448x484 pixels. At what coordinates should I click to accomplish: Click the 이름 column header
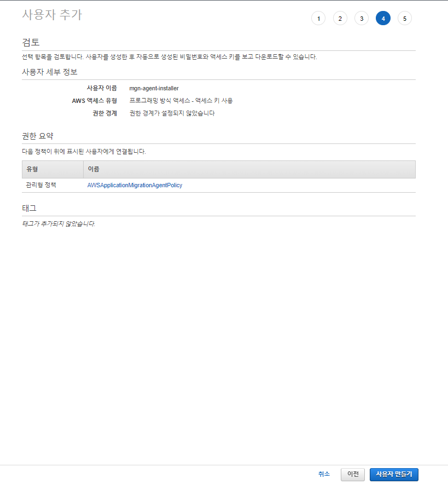pyautogui.click(x=249, y=169)
